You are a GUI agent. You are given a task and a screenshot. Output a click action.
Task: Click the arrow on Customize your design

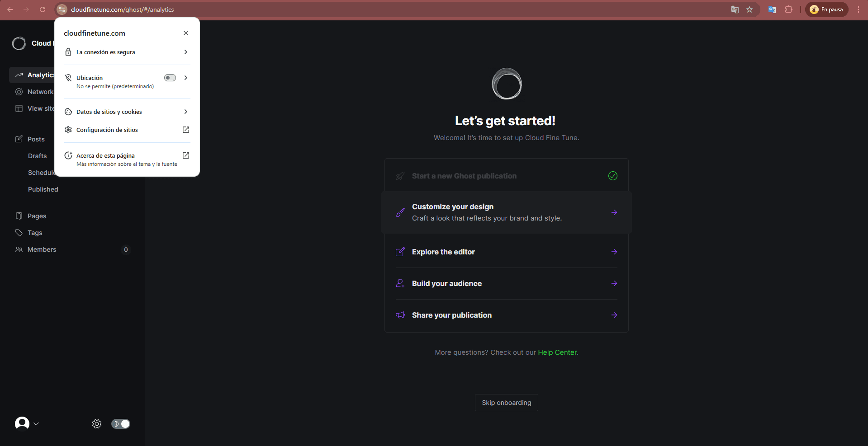click(x=614, y=212)
